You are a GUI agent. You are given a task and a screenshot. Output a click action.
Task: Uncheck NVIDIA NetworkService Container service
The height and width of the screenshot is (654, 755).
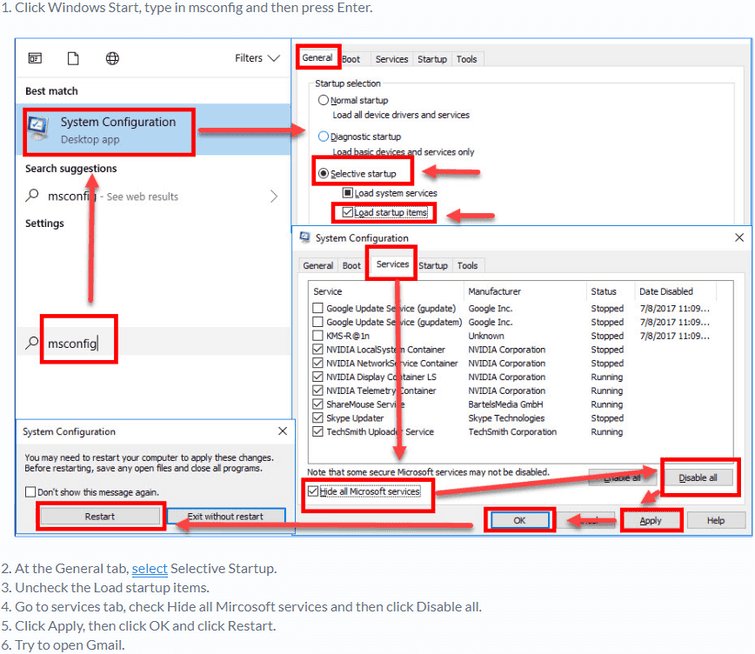click(x=318, y=363)
